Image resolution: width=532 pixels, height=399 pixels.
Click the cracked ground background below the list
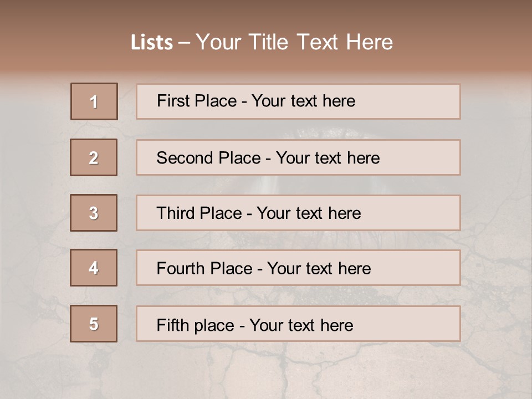pos(266,371)
